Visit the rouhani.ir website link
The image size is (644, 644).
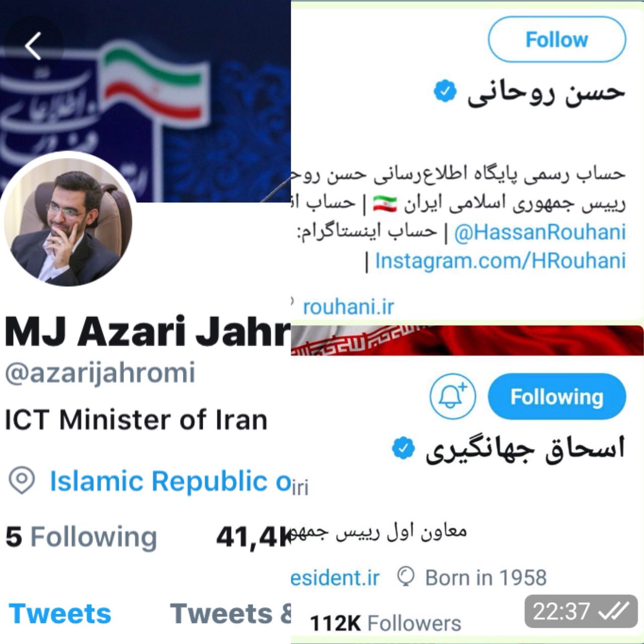348,306
